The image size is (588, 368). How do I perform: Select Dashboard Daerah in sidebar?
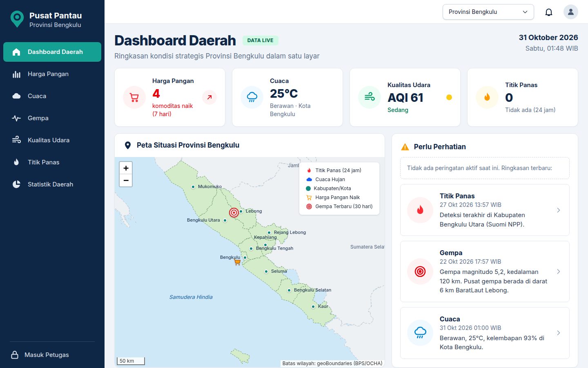(x=52, y=52)
